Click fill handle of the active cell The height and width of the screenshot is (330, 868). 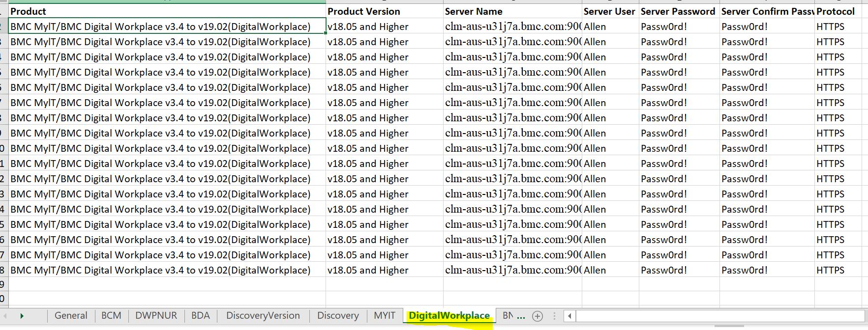[326, 33]
